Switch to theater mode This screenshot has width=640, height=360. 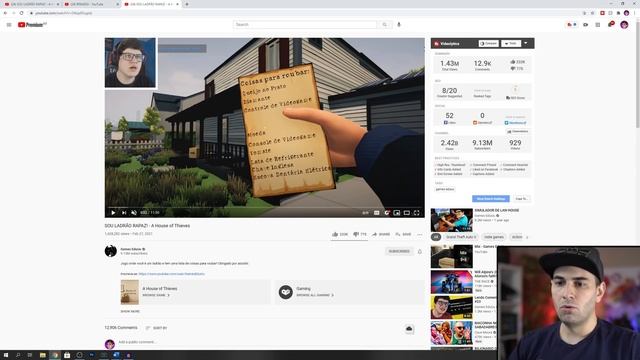[407, 213]
